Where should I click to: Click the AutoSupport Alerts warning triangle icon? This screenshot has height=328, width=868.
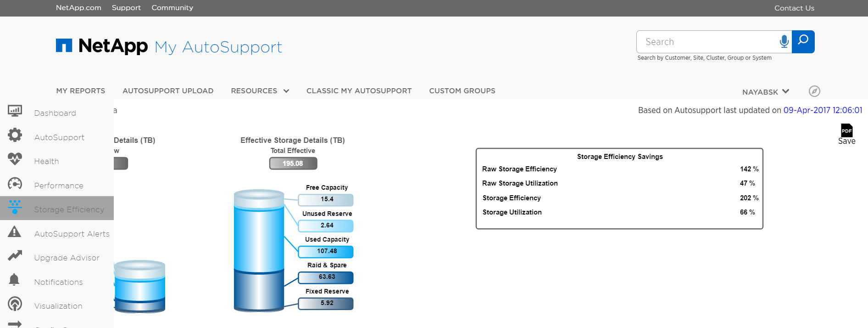pos(15,232)
